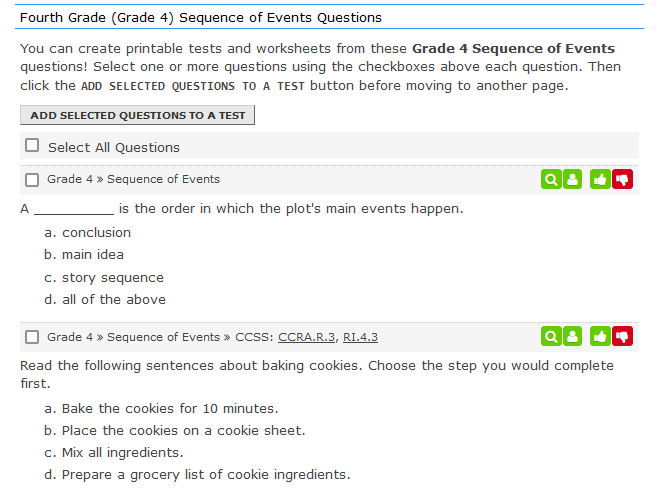Click answer option c. story sequence
Viewport: 657px width, 497px height.
104,277
